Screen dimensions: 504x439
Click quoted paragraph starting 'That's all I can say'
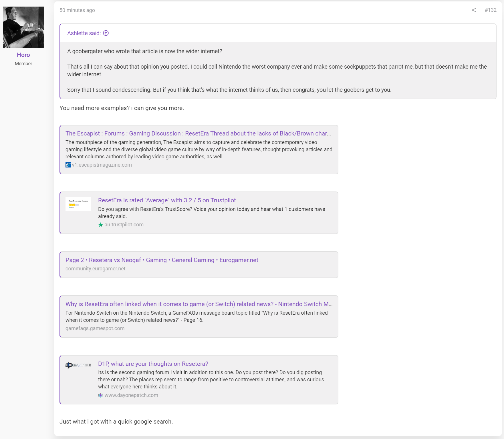(277, 70)
